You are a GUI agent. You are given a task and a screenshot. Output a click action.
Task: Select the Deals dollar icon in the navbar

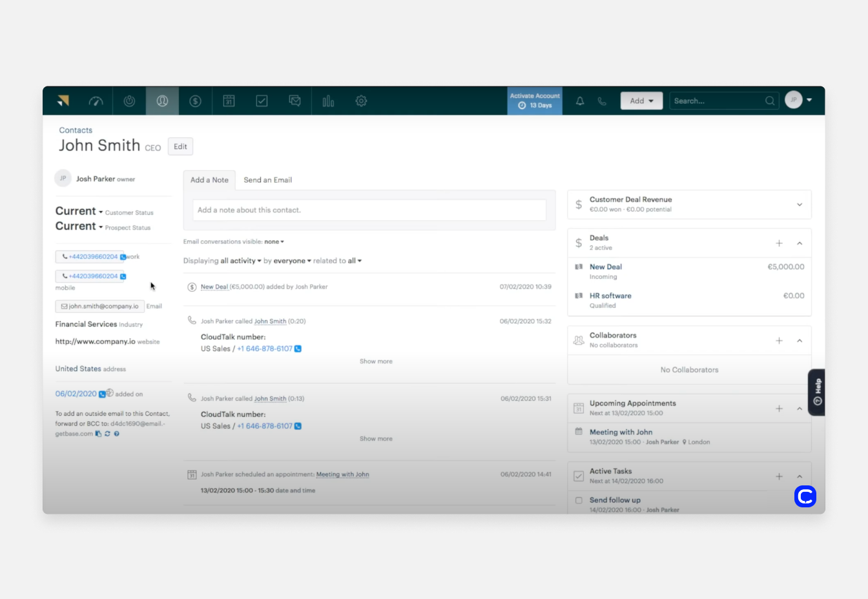(195, 101)
